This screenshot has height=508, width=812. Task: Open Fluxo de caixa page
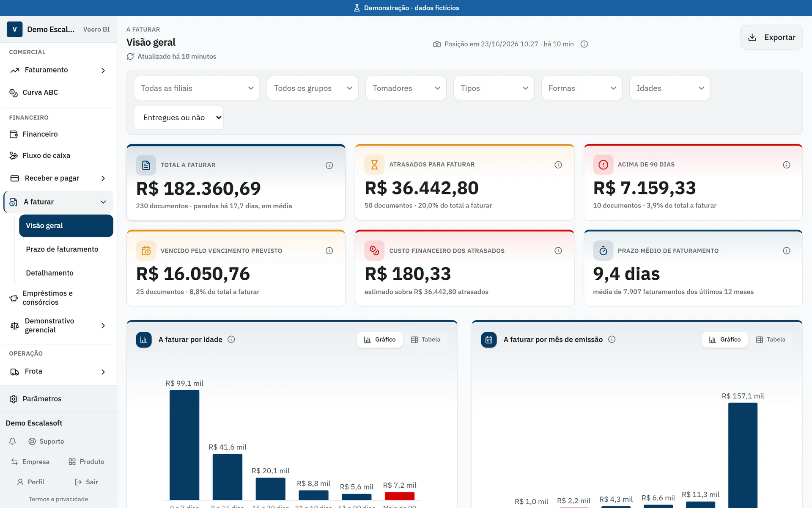[58, 155]
